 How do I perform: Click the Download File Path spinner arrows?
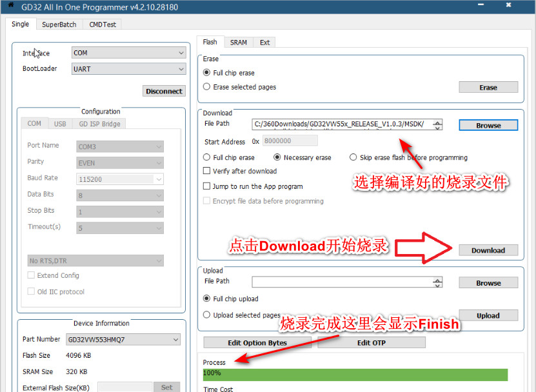(438, 124)
